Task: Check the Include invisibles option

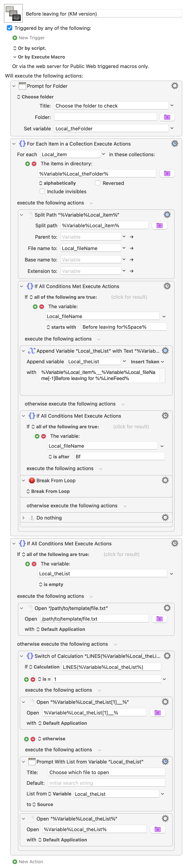Action: click(x=42, y=191)
